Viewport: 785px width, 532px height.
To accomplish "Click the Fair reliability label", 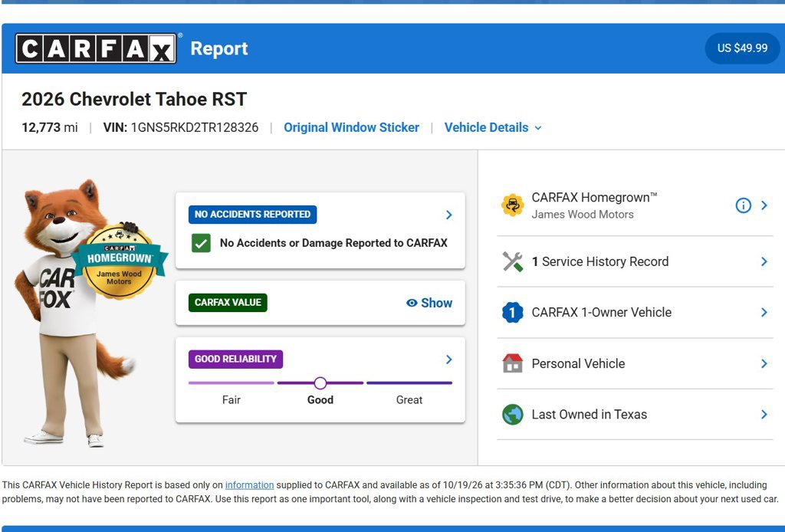I will (x=232, y=400).
